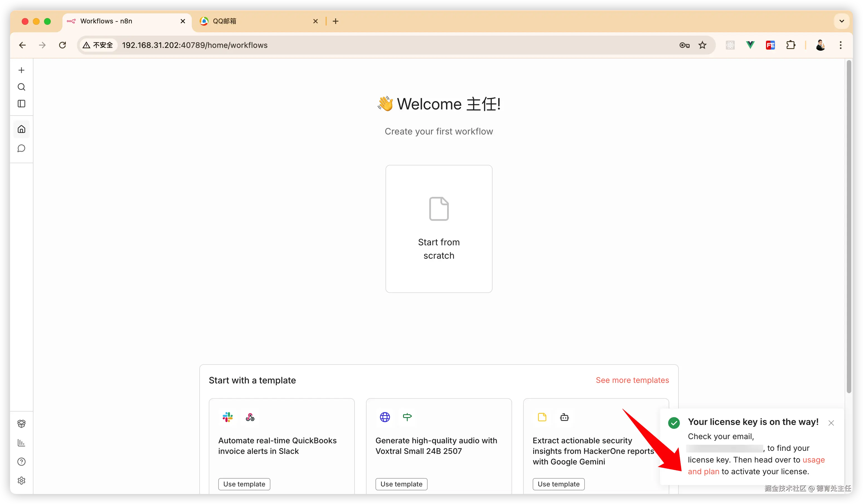Dismiss the license key notification
The width and height of the screenshot is (863, 504).
tap(831, 423)
